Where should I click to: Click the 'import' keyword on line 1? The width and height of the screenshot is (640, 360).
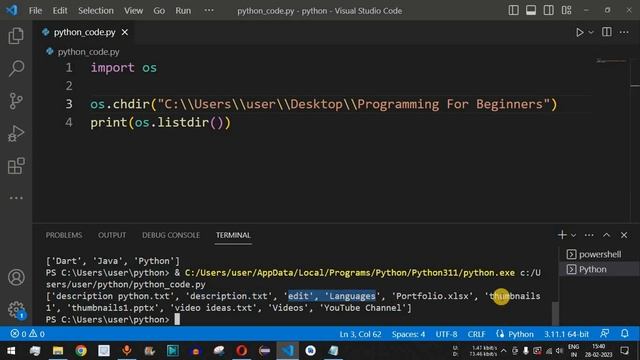[112, 68]
